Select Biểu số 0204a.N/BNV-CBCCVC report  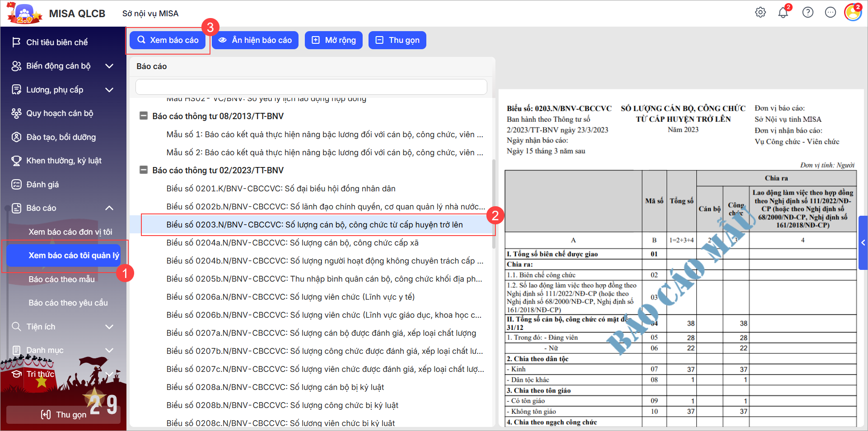pos(292,243)
